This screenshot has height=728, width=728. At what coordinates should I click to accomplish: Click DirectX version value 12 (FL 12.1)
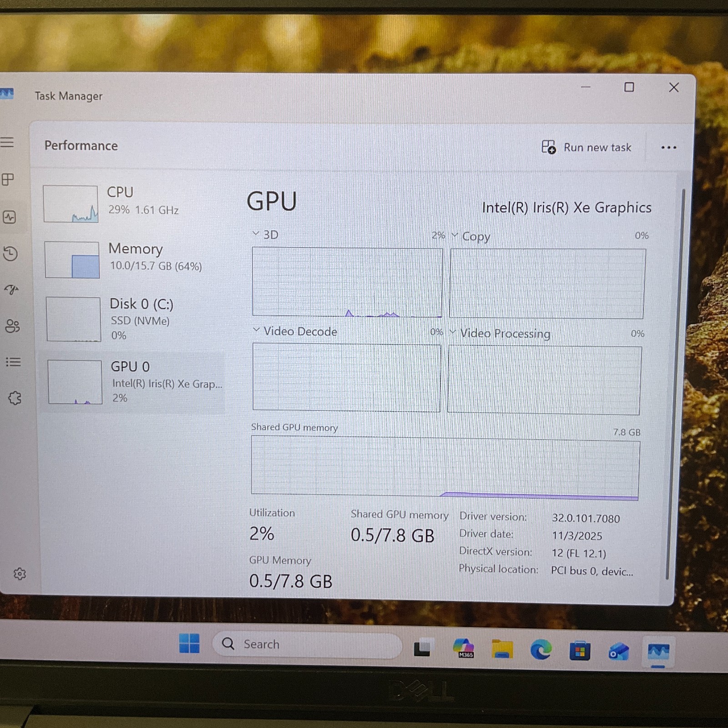click(578, 554)
